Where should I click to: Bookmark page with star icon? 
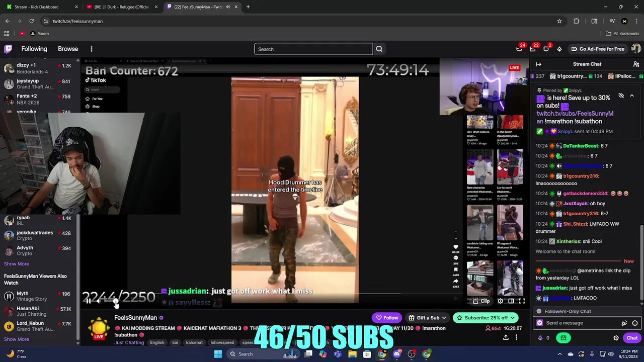pos(559,21)
